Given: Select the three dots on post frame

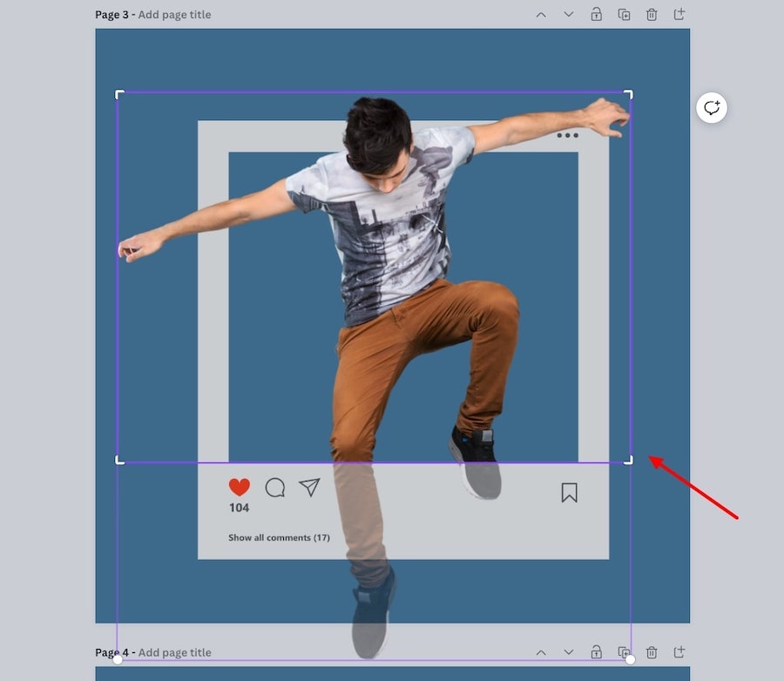Looking at the screenshot, I should coord(567,136).
